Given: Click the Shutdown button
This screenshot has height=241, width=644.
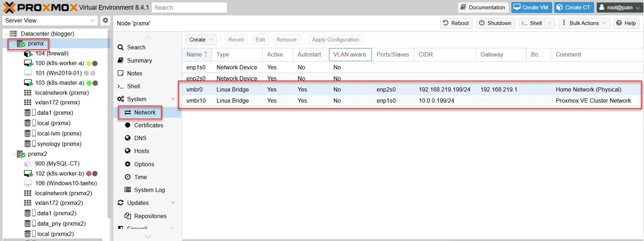Looking at the screenshot, I should [495, 23].
